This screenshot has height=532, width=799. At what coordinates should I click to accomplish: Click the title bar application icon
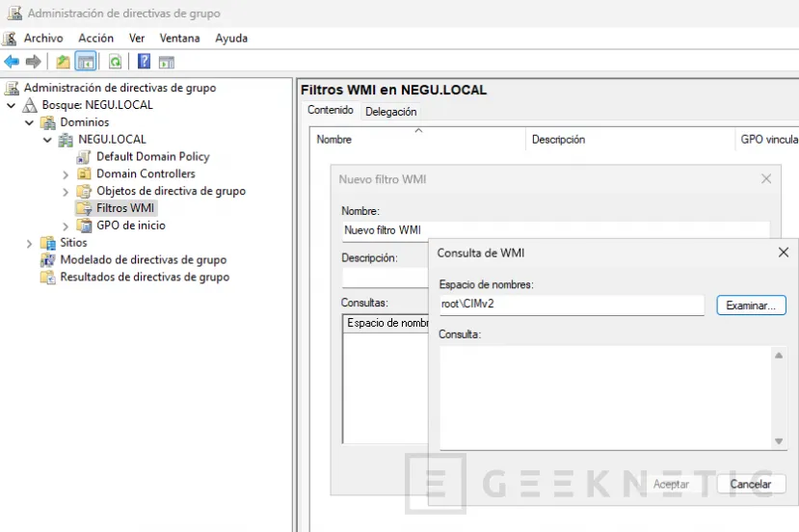pos(14,13)
